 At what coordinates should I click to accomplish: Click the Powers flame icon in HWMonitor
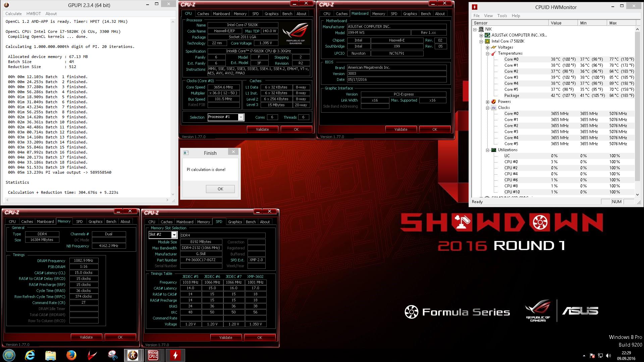click(493, 102)
